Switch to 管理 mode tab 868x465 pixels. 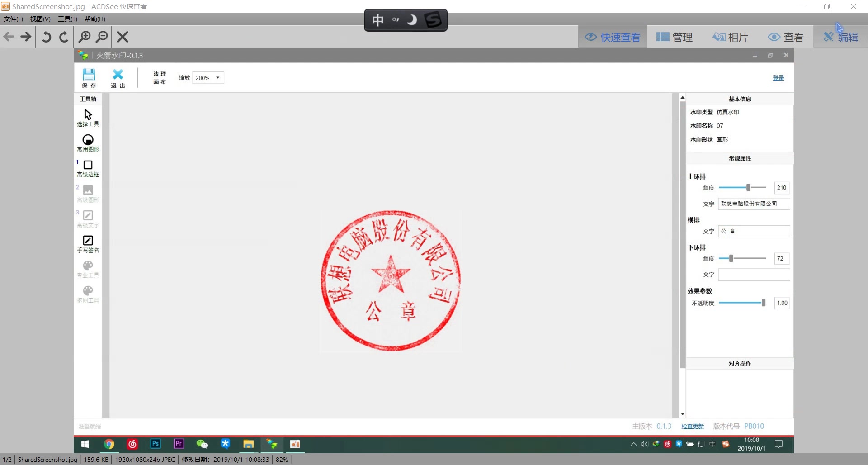674,37
